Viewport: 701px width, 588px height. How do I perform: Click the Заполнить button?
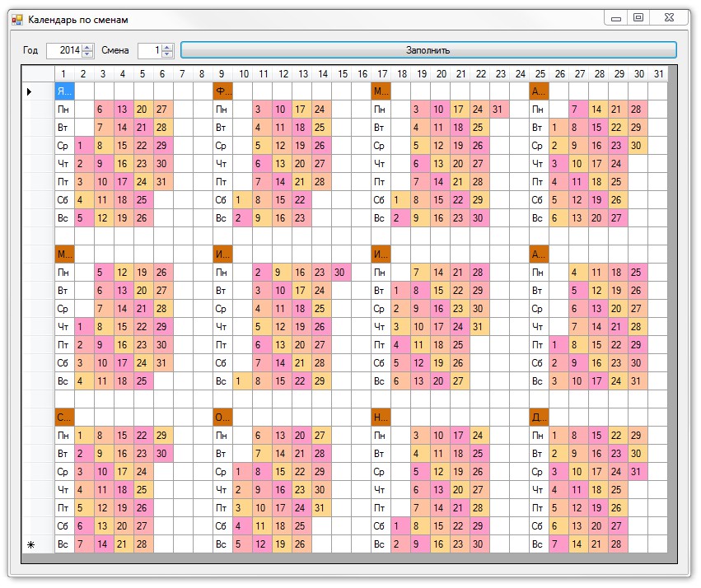pos(428,50)
